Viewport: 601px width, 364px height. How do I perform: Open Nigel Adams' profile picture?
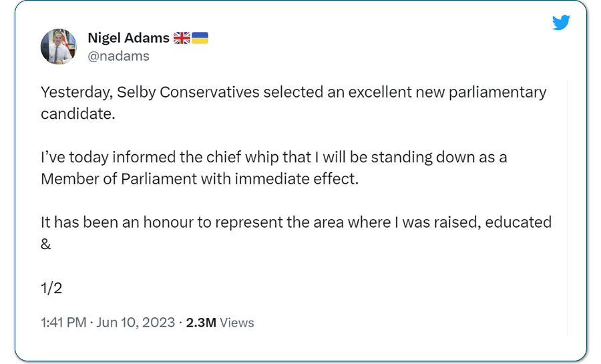59,46
